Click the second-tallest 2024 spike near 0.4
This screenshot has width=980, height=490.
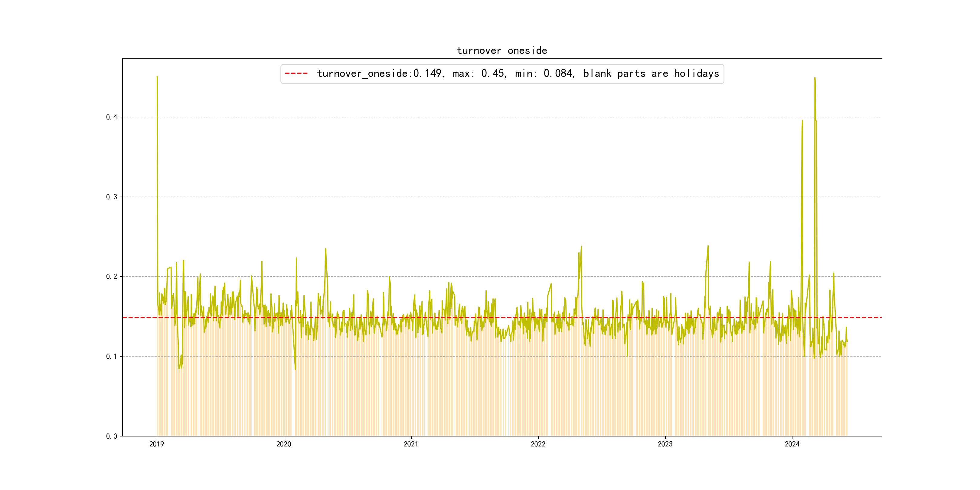[802, 121]
